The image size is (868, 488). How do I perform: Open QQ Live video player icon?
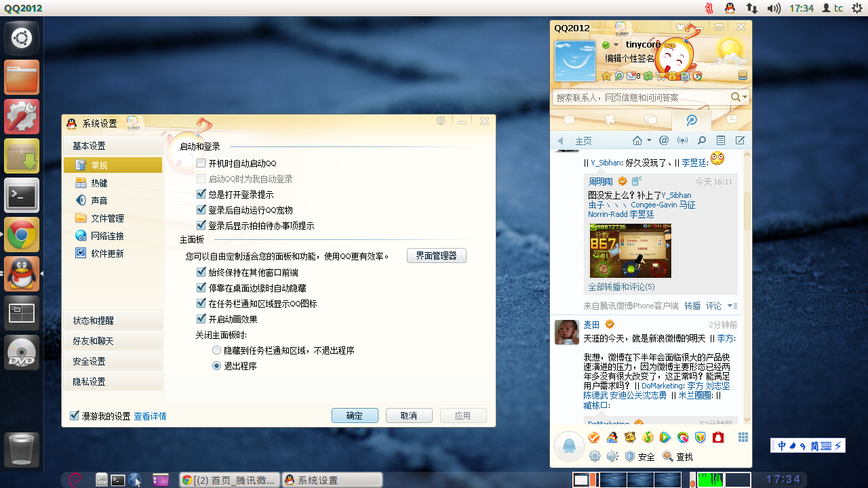tap(665, 437)
